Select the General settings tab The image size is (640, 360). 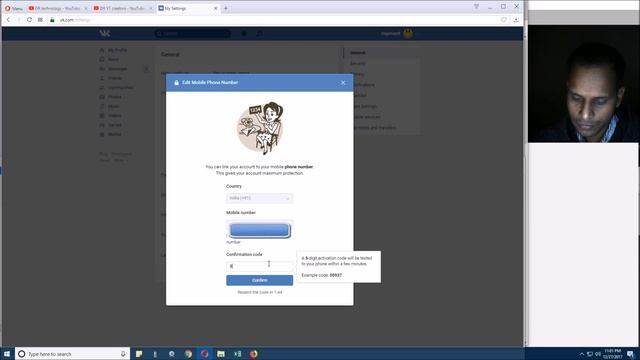tap(382, 53)
